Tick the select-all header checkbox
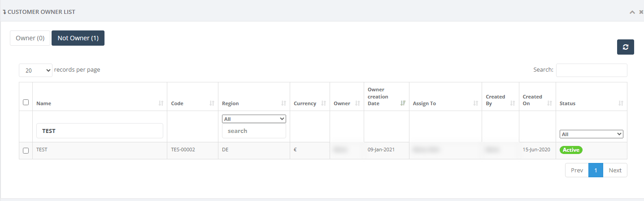 (x=26, y=102)
